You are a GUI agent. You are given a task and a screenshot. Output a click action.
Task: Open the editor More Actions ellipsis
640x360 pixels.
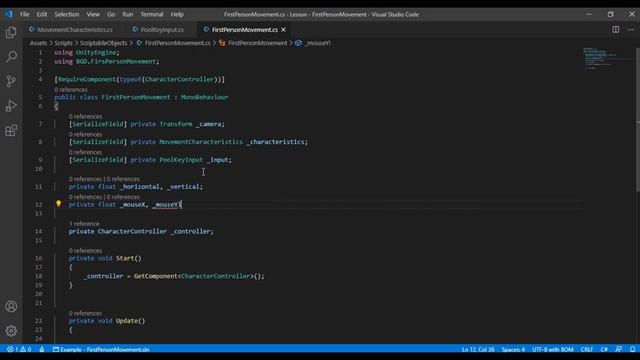click(631, 29)
